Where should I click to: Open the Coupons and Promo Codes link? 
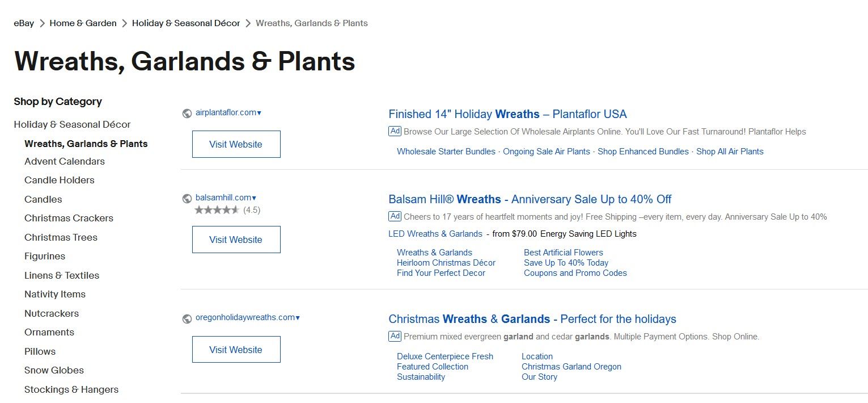[575, 273]
